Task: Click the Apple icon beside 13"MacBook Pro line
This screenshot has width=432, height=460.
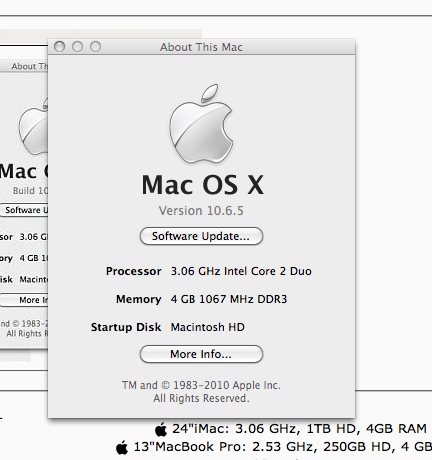Action: coord(122,447)
